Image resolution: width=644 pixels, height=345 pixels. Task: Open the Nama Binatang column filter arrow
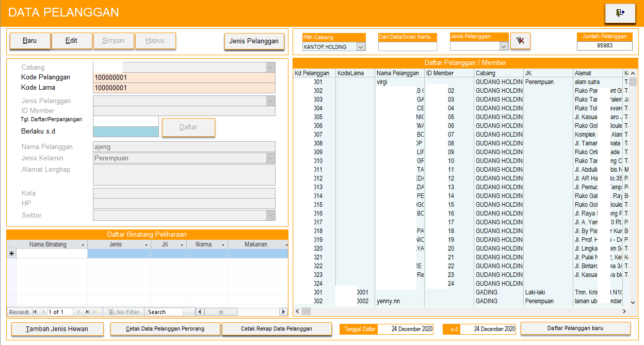(x=83, y=245)
